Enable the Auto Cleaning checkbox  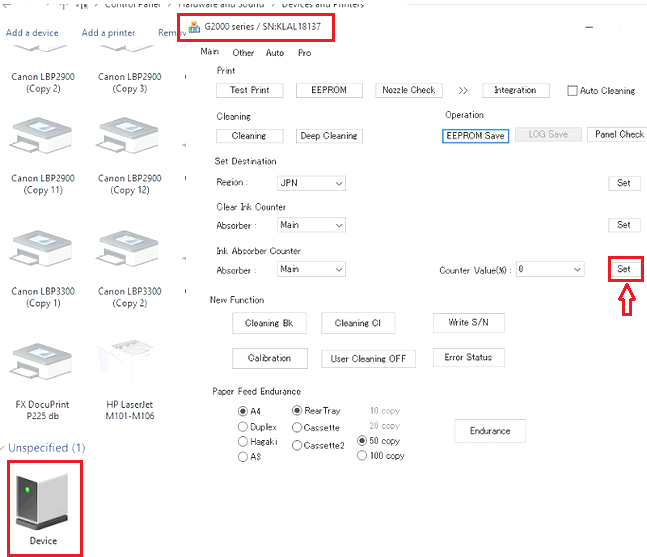pos(572,91)
